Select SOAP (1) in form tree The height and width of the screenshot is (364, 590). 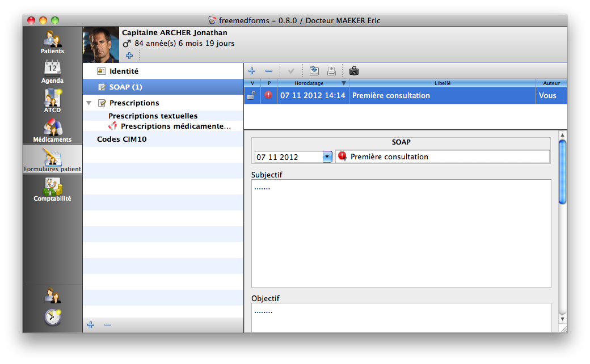coord(163,87)
